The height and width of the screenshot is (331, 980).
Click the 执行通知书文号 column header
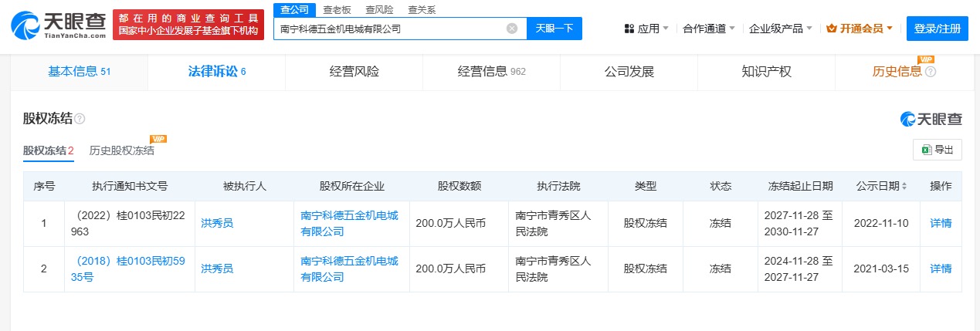pos(130,187)
